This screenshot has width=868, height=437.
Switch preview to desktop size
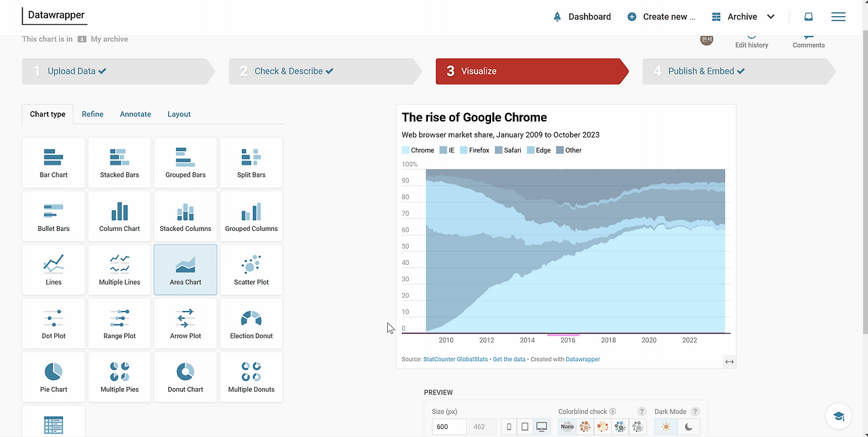click(x=541, y=427)
